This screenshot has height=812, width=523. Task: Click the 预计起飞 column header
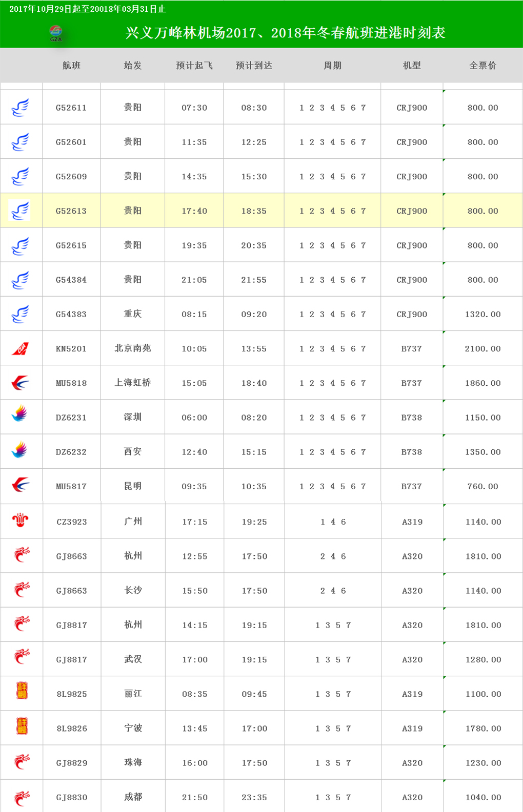click(x=194, y=66)
